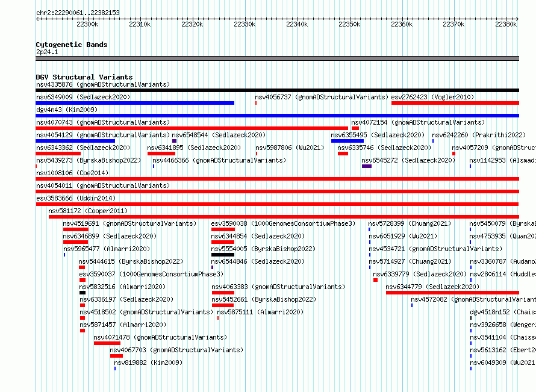This screenshot has width=536, height=392.
Task: Open nsv6548544 Sedlazeck2020 label
Action: click(x=219, y=135)
